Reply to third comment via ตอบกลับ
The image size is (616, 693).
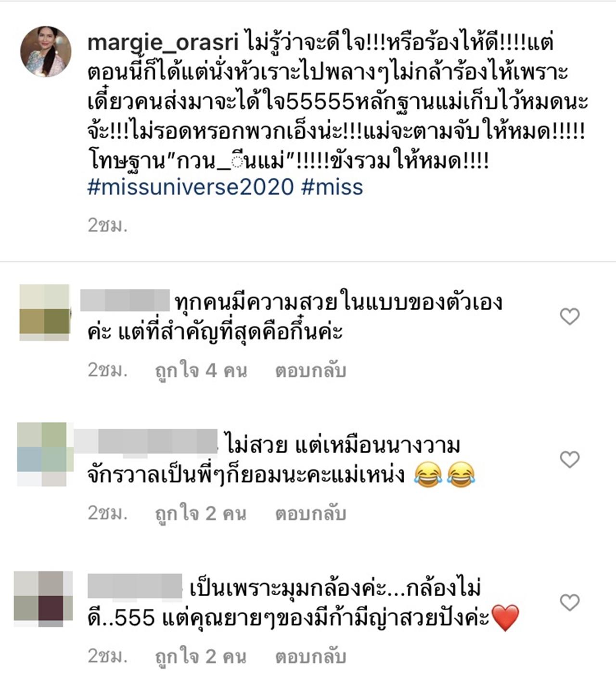[x=310, y=656]
